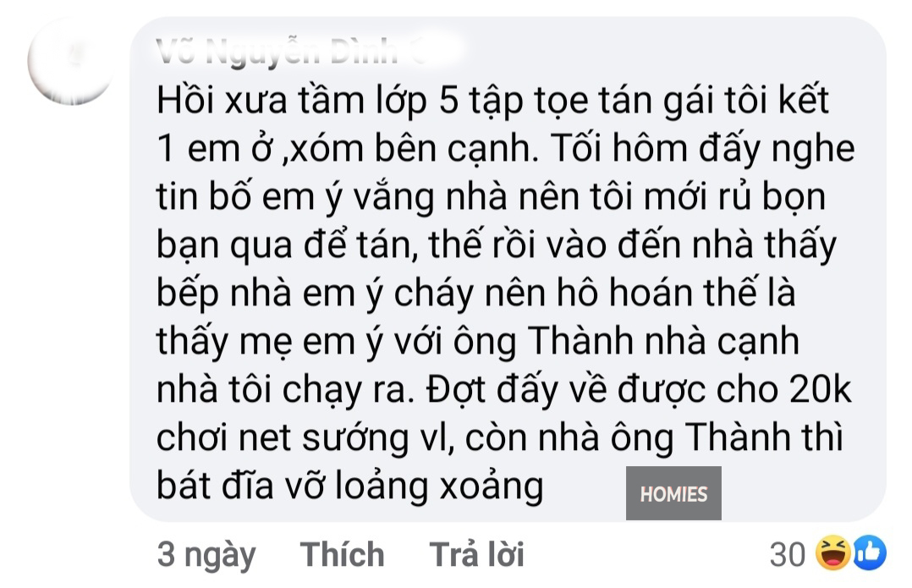
Task: Click the gray HOMIES watermark badge
Action: pos(673,493)
